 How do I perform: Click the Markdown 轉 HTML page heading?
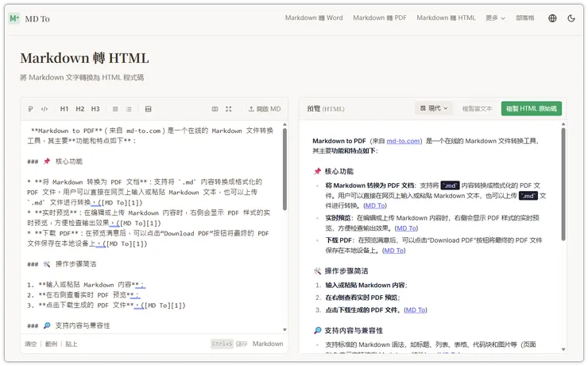coord(84,58)
